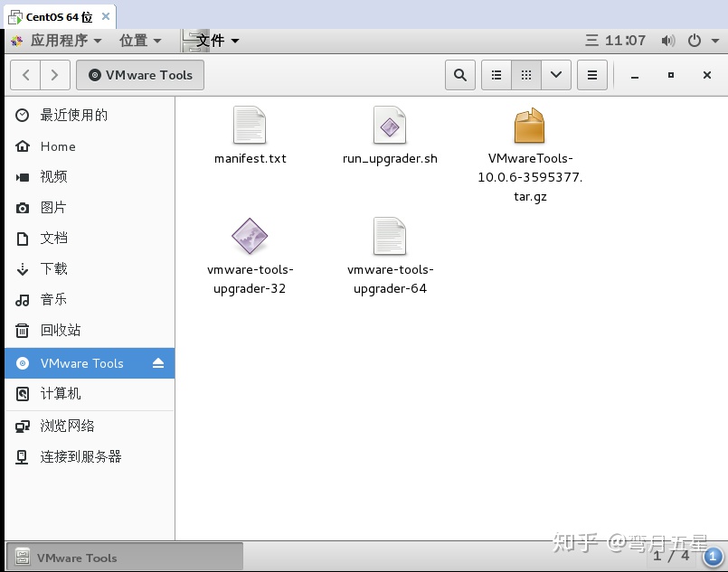Go back with the left arrow button
Screen dimensions: 728x572
pyautogui.click(x=25, y=75)
